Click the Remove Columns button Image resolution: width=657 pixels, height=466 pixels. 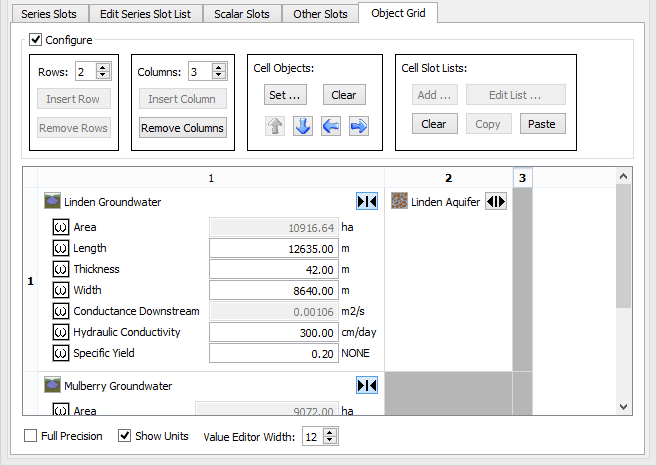pyautogui.click(x=183, y=128)
